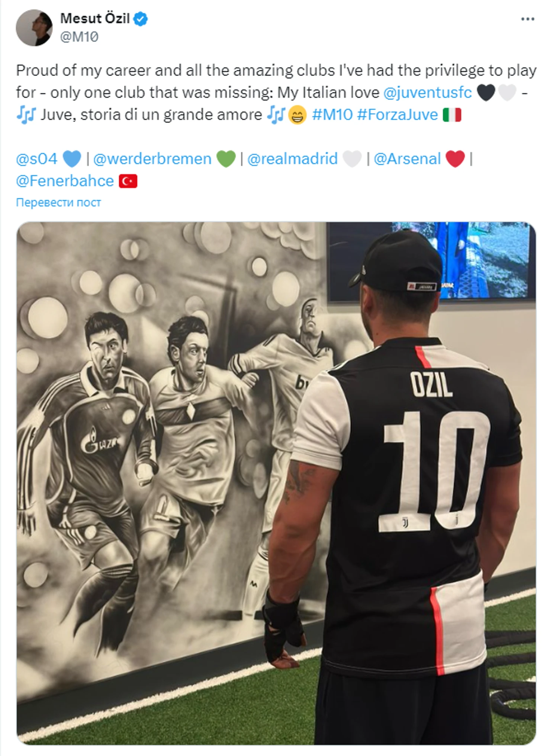The width and height of the screenshot is (543, 756).
Task: Visit the @s04 profile mention
Action: pos(36,159)
